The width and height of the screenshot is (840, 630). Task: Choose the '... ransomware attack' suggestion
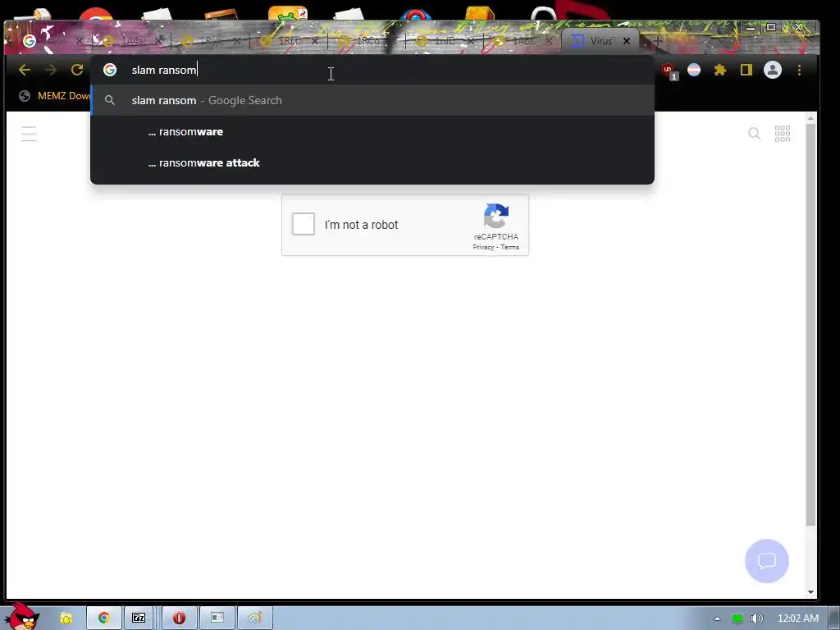[372, 163]
